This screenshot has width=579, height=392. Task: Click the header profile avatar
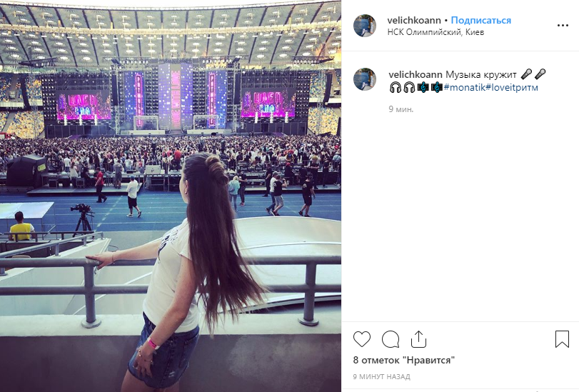[364, 26]
